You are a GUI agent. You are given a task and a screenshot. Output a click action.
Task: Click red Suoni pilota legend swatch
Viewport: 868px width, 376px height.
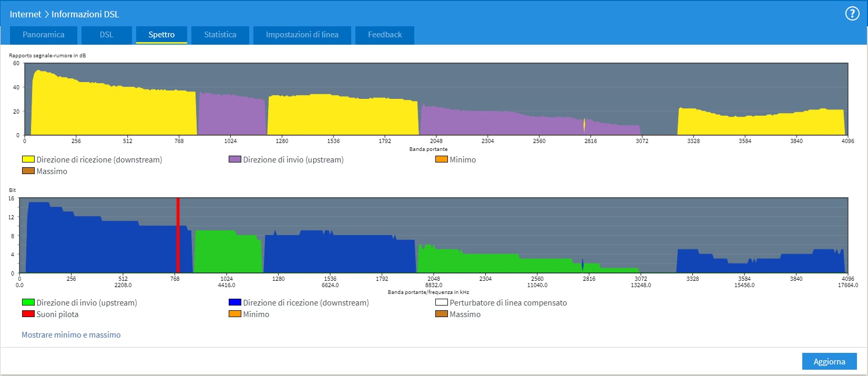[x=28, y=314]
